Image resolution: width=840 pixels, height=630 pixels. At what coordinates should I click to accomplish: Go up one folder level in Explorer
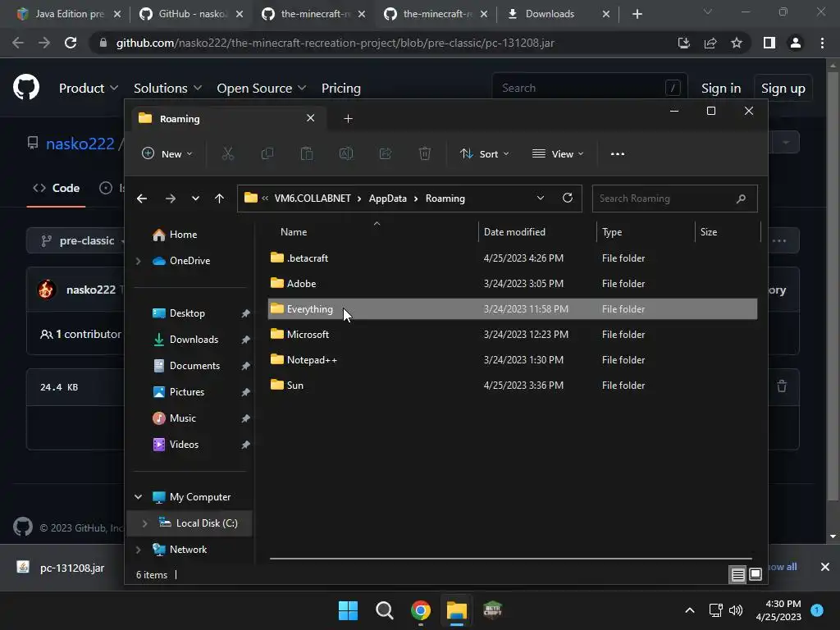coord(219,199)
